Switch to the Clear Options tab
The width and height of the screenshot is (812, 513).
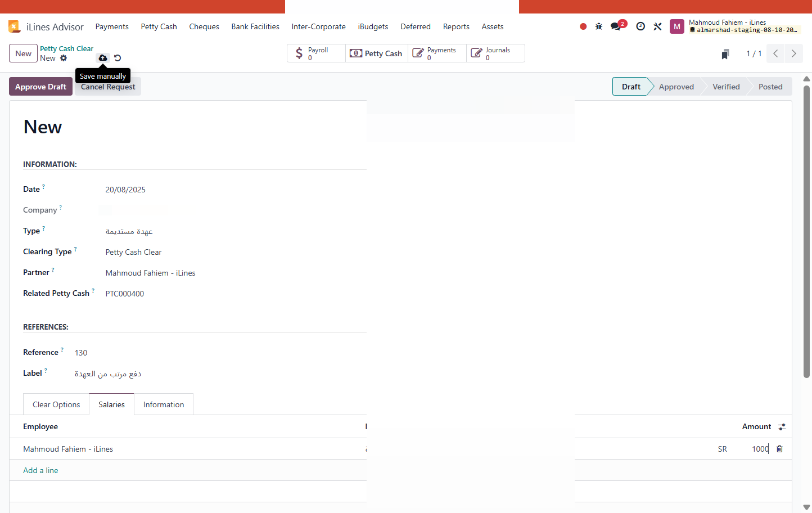[x=56, y=404]
